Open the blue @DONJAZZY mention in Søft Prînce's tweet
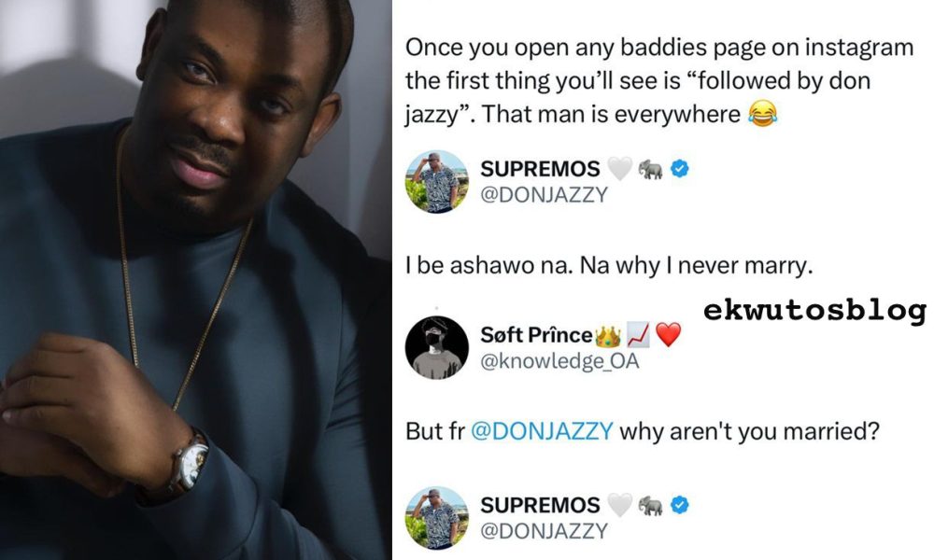The width and height of the screenshot is (934, 560). tap(542, 431)
